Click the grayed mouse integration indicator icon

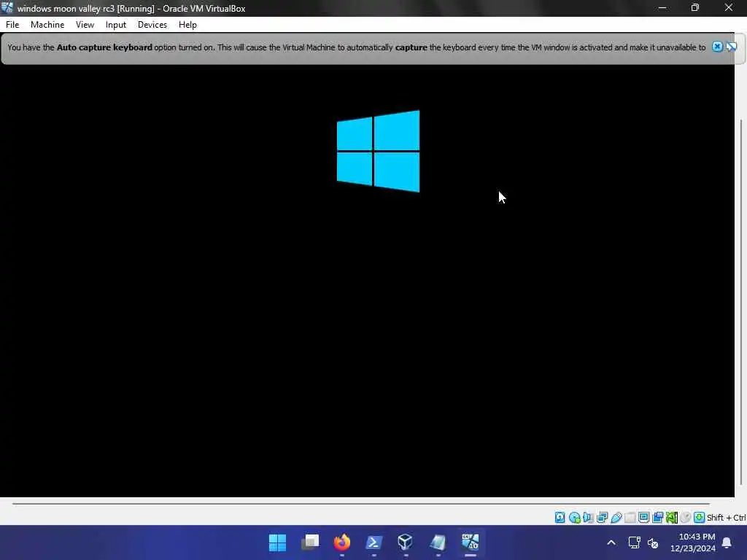(x=685, y=517)
